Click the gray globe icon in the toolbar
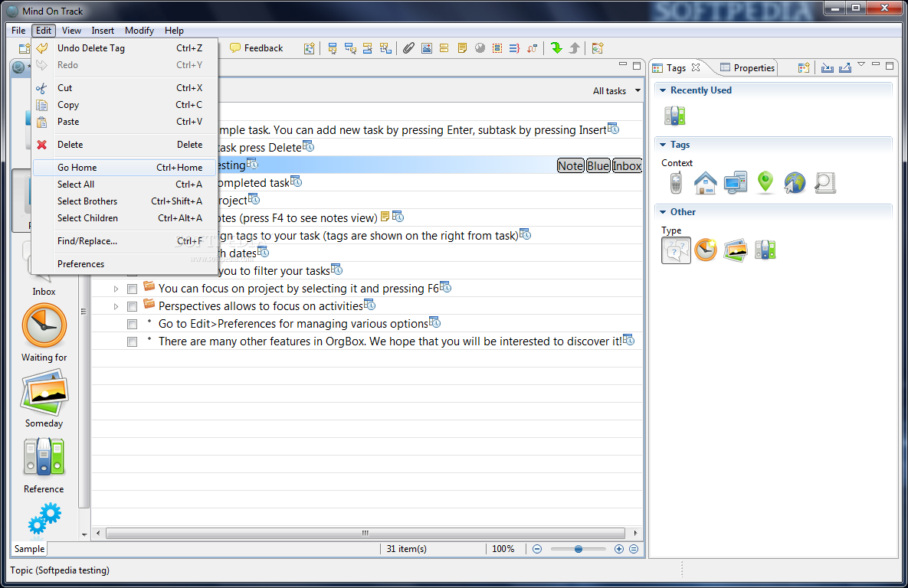This screenshot has width=908, height=588. point(480,48)
